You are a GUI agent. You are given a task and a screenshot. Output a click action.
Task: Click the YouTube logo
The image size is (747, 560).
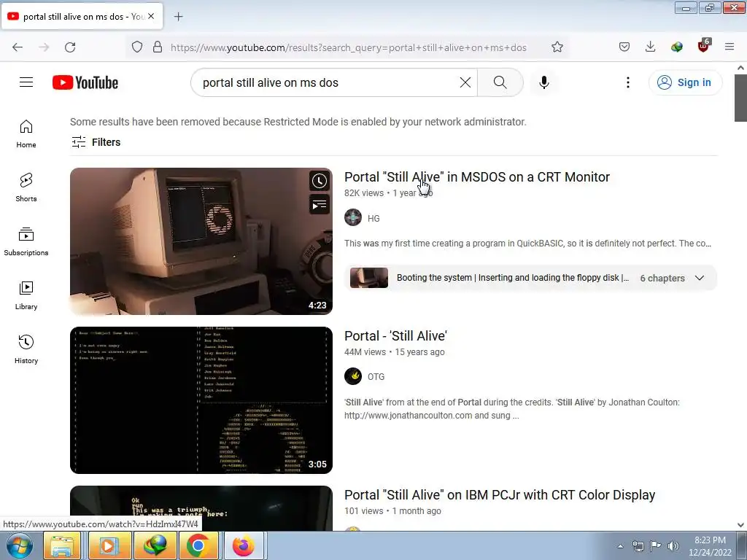point(85,82)
